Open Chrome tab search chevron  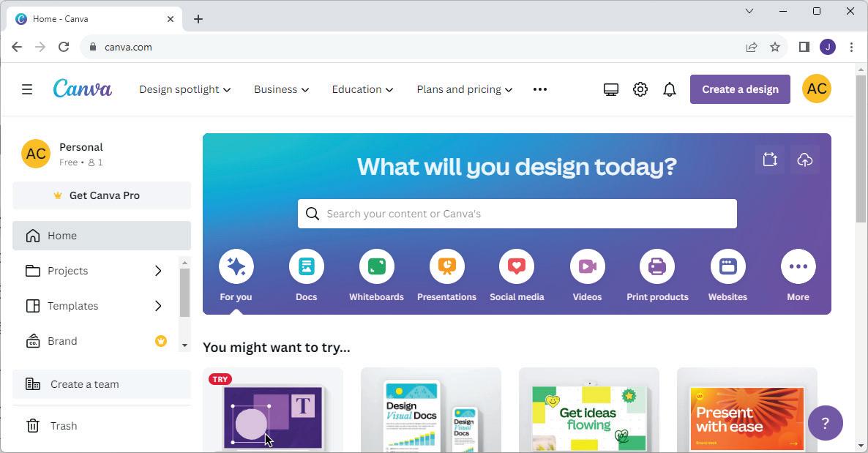click(749, 11)
